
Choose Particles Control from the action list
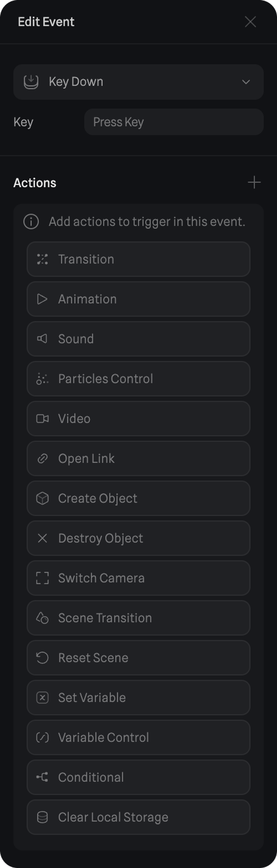click(x=138, y=379)
